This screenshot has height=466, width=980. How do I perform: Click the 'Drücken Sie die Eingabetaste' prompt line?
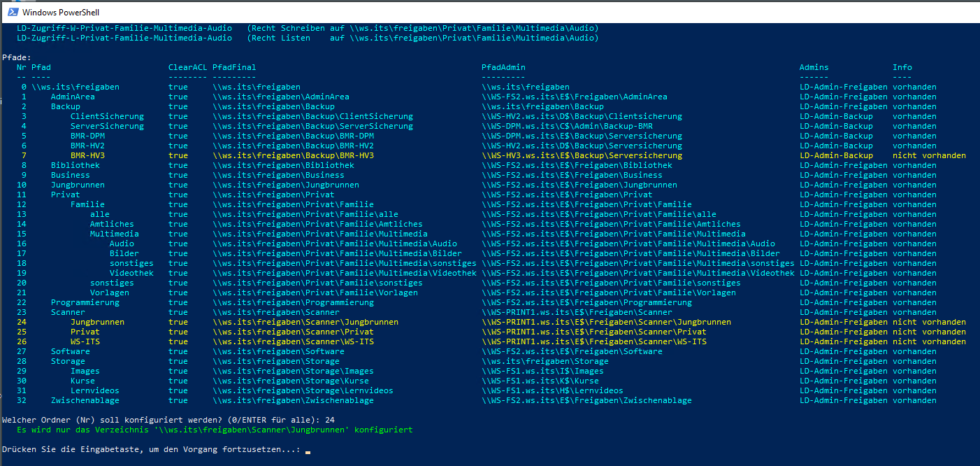pos(151,449)
